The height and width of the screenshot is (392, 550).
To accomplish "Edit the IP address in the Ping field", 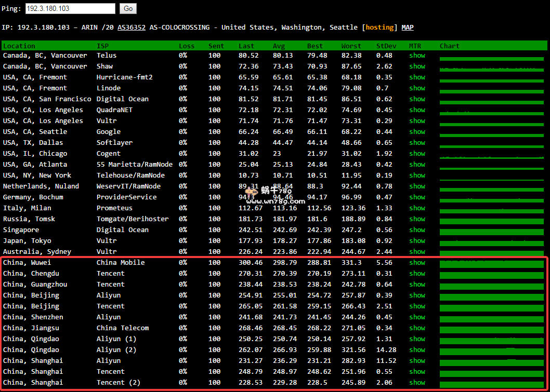I will tap(70, 8).
